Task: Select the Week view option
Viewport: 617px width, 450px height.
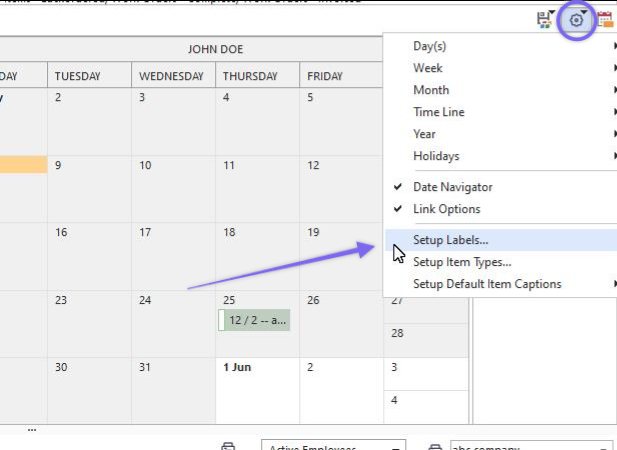Action: tap(428, 68)
